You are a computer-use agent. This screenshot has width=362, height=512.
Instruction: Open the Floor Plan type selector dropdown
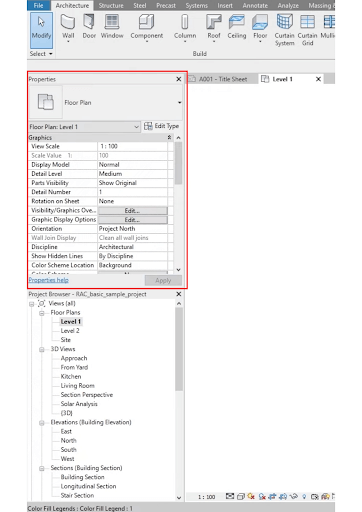point(179,102)
